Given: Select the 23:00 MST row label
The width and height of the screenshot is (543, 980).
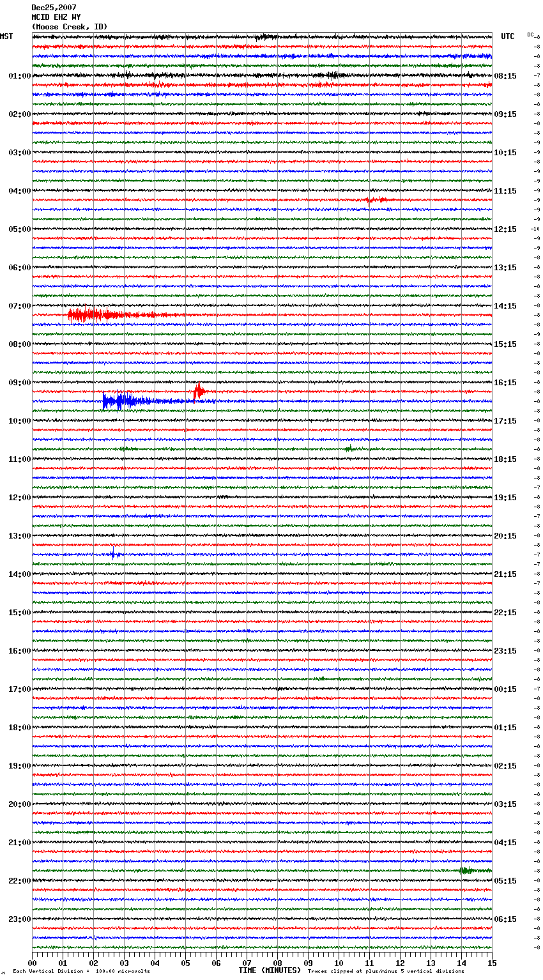Looking at the screenshot, I should click(x=20, y=919).
